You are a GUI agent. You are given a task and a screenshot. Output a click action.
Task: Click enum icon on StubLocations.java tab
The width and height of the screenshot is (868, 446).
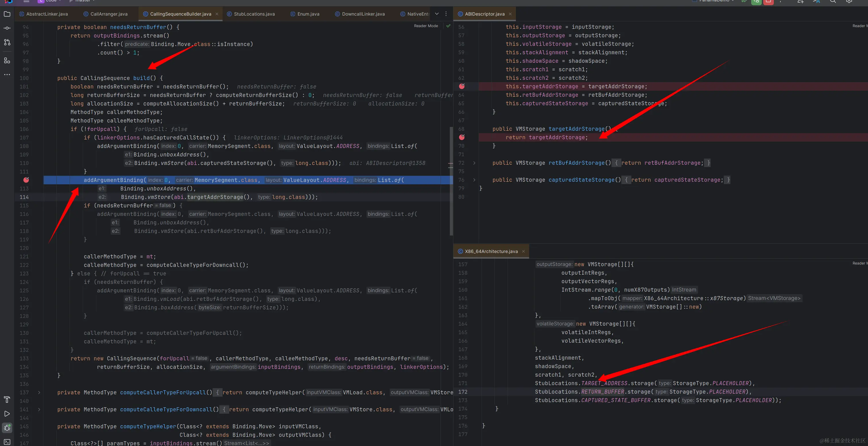(x=229, y=14)
